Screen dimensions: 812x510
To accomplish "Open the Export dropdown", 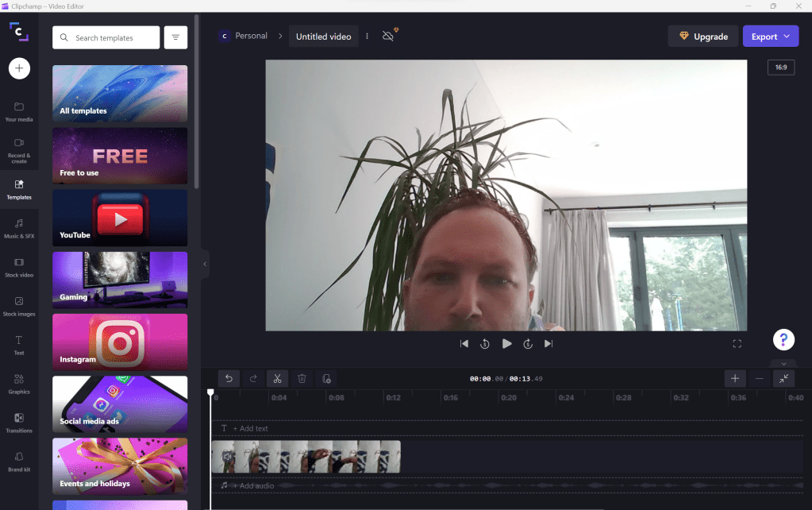I will (x=770, y=37).
